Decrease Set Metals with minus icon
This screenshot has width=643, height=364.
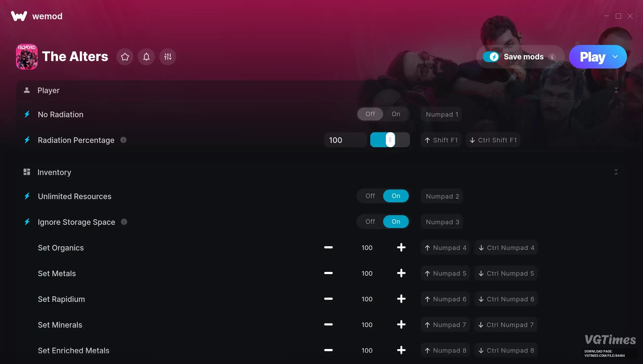pos(328,273)
